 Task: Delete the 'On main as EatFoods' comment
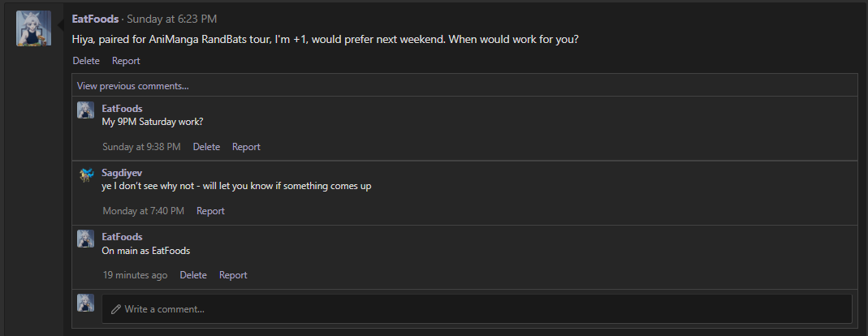193,275
